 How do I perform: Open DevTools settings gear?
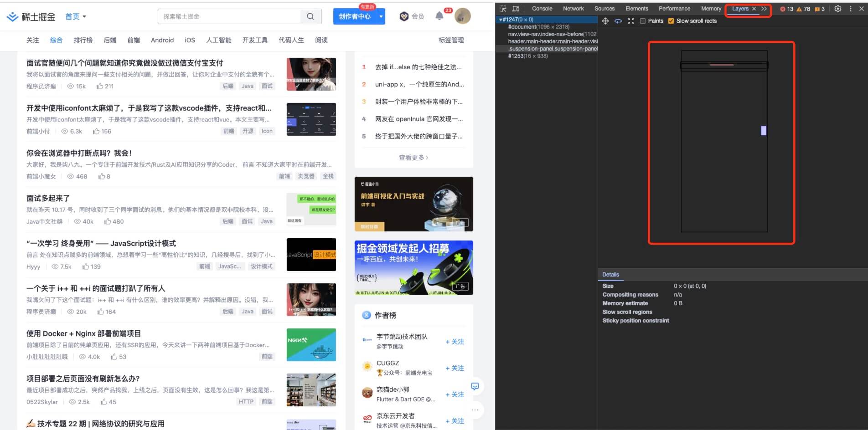838,9
